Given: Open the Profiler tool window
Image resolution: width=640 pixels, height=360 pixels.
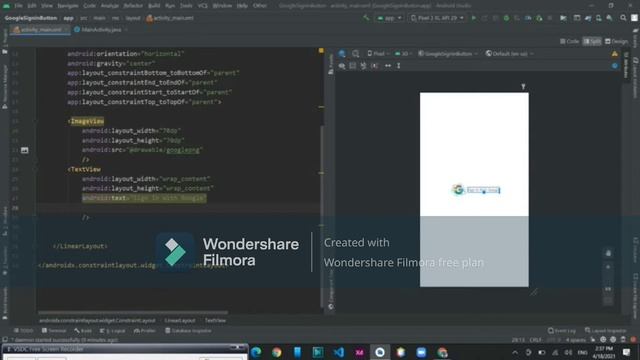Looking at the screenshot, I should (x=145, y=331).
